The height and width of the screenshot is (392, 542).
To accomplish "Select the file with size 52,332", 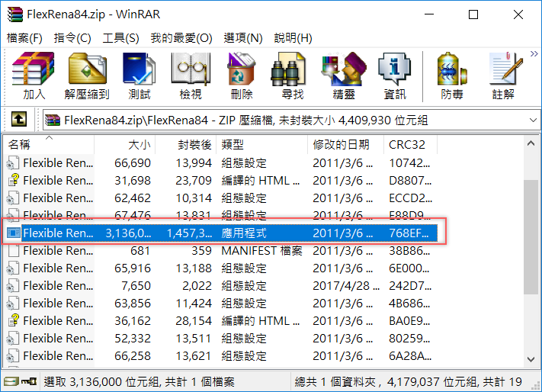I will (221, 339).
